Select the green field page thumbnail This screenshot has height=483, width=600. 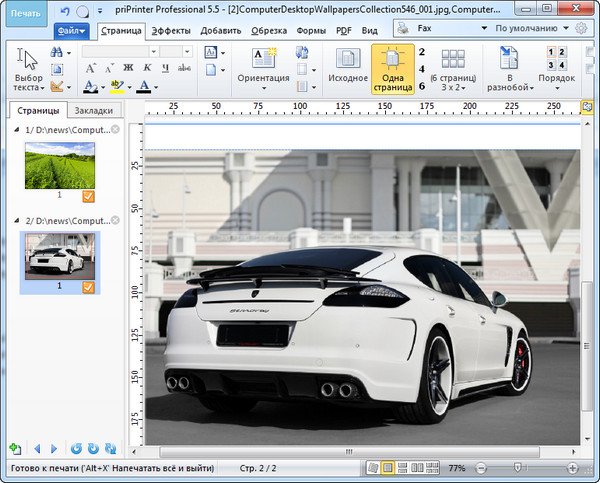tap(60, 165)
